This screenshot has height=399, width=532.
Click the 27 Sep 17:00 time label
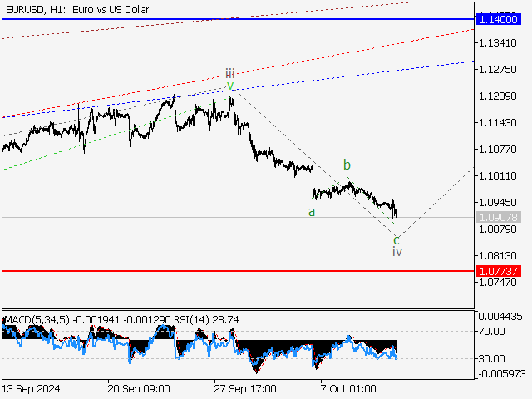(244, 388)
